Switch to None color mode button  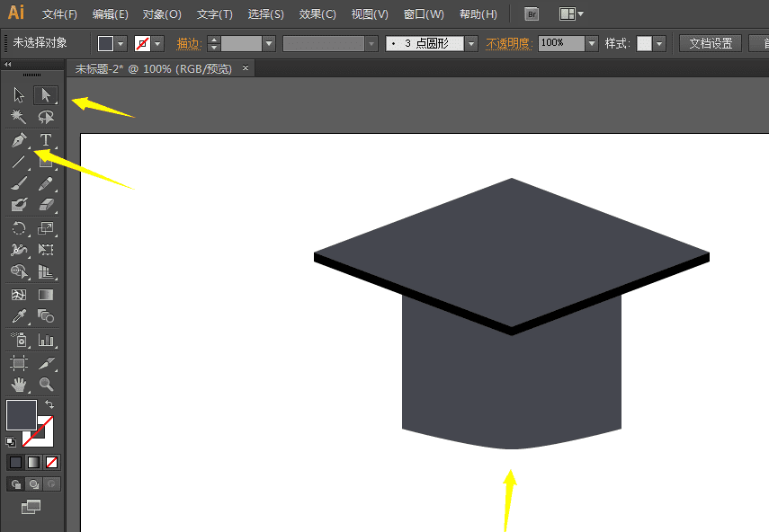point(52,463)
